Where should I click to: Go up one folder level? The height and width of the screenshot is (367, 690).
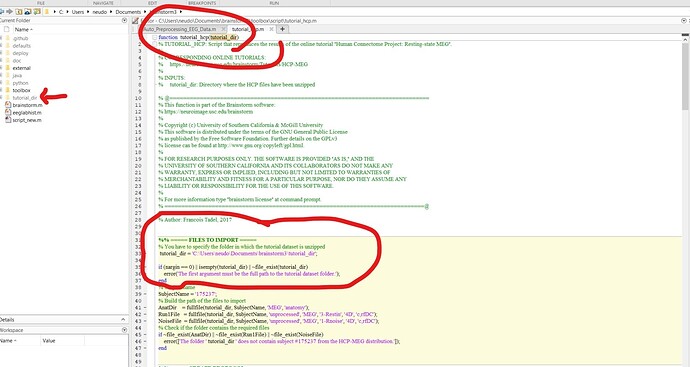(19, 12)
